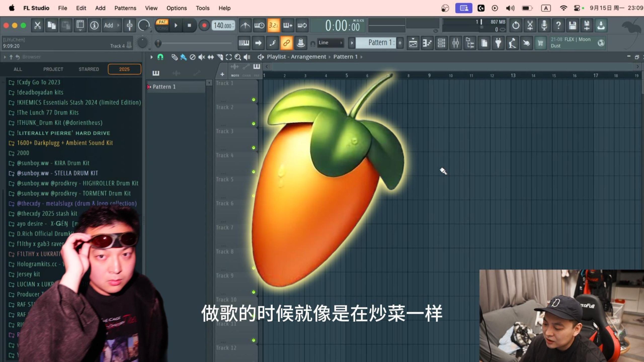644x362 pixels.
Task: Toggle the 3.2.1 countdown before recording
Action: coord(273,25)
